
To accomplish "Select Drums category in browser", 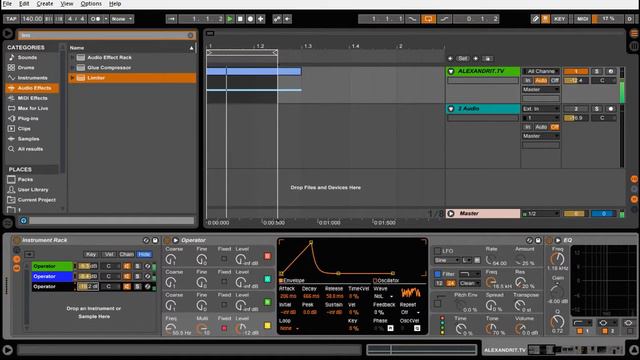I will coord(26,68).
